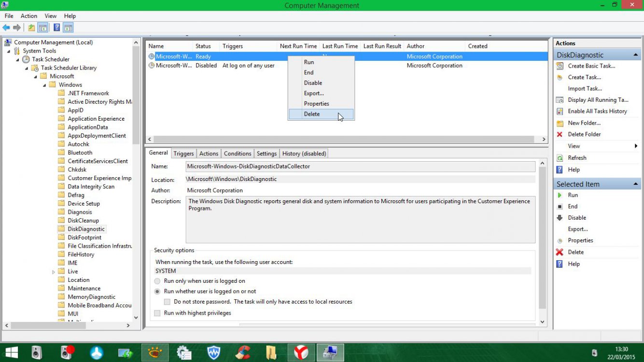Click Create Task... in Actions pane
The image size is (644, 362).
click(584, 77)
